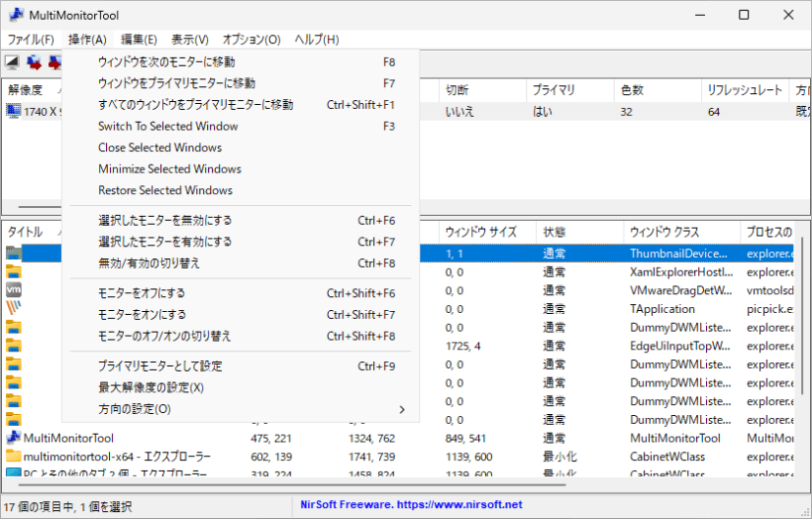Screen dimensions: 812x519
Task: Sort by the 状態 column header
Action: [579, 232]
